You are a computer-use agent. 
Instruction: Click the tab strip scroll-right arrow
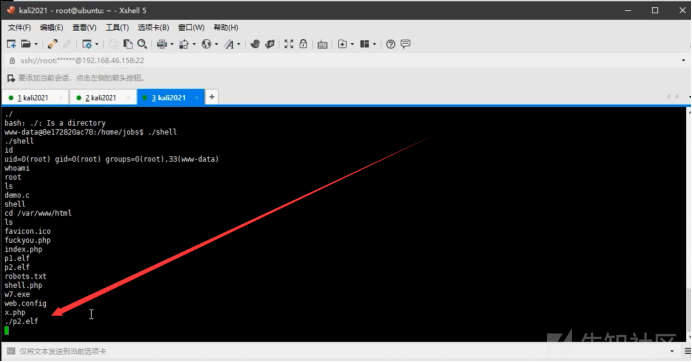coord(677,96)
